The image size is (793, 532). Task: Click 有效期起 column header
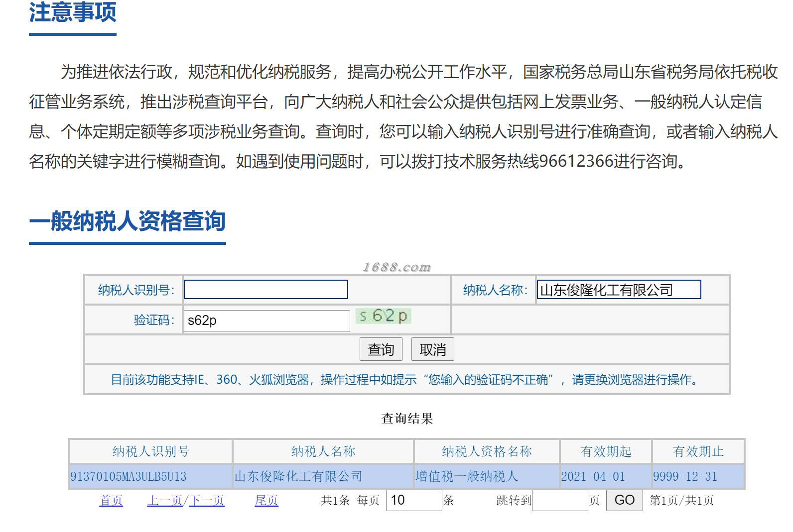pyautogui.click(x=606, y=451)
